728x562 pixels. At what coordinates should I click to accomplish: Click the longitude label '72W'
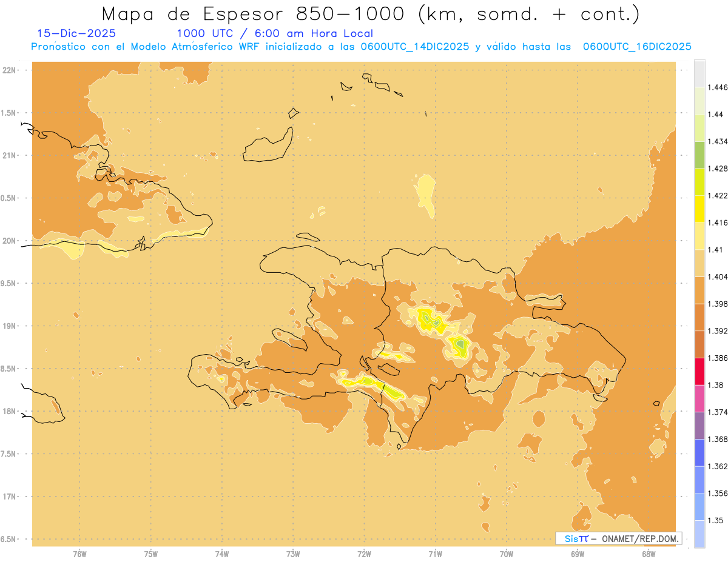tap(364, 554)
